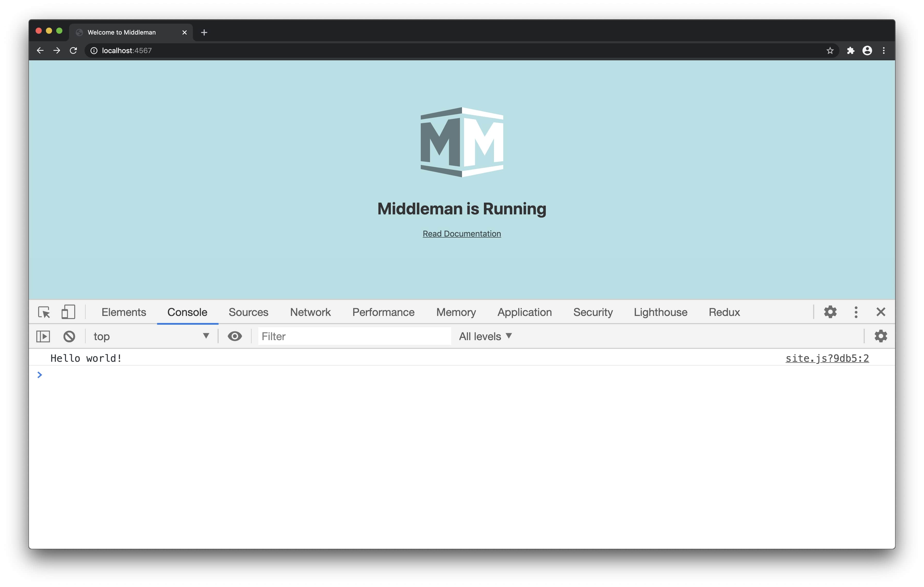This screenshot has width=924, height=587.
Task: Clear the console with the ban icon
Action: [x=69, y=336]
